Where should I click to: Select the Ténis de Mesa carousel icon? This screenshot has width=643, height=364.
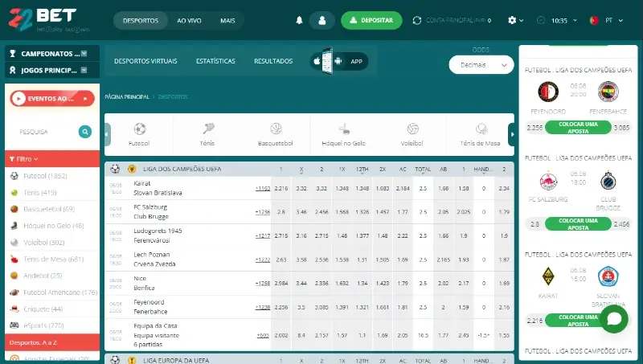coord(481,129)
